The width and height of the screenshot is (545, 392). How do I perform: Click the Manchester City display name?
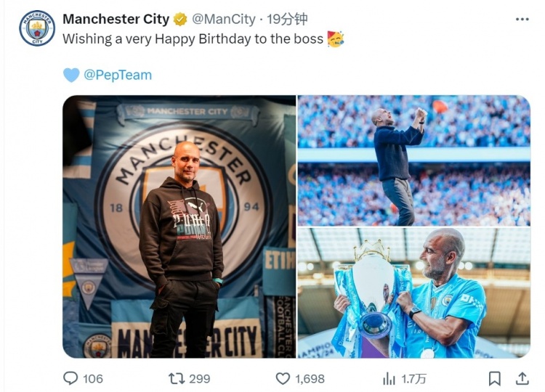pyautogui.click(x=116, y=20)
